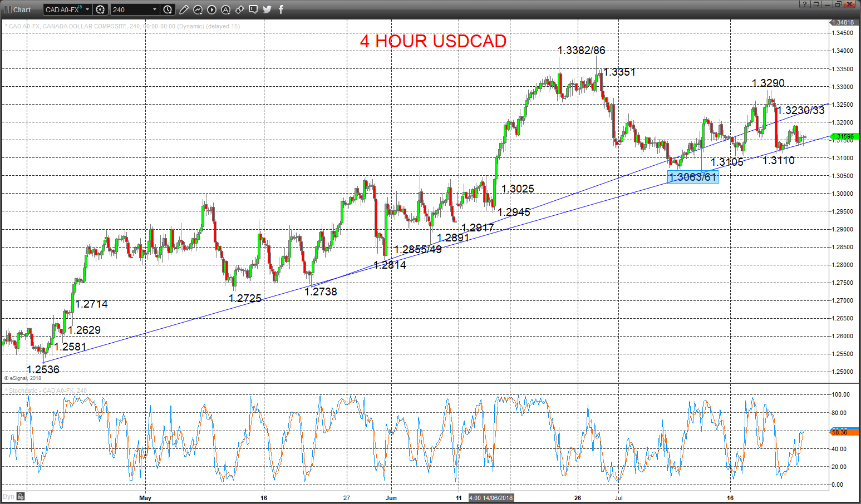Click the Jun label on time axis
The image size is (861, 504).
point(391,498)
